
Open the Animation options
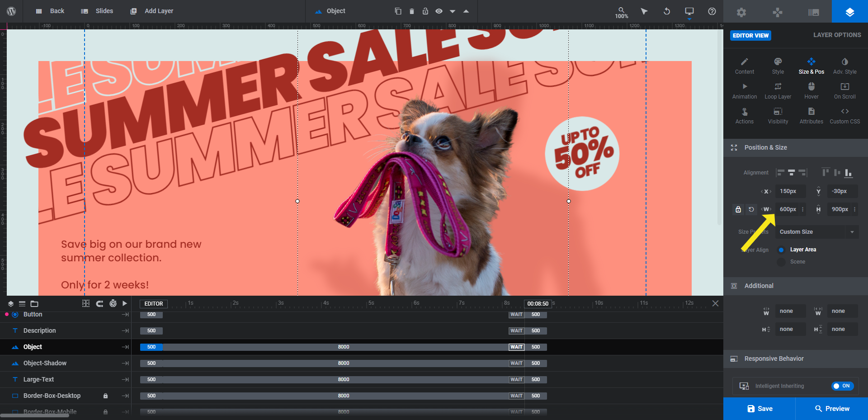pyautogui.click(x=745, y=91)
